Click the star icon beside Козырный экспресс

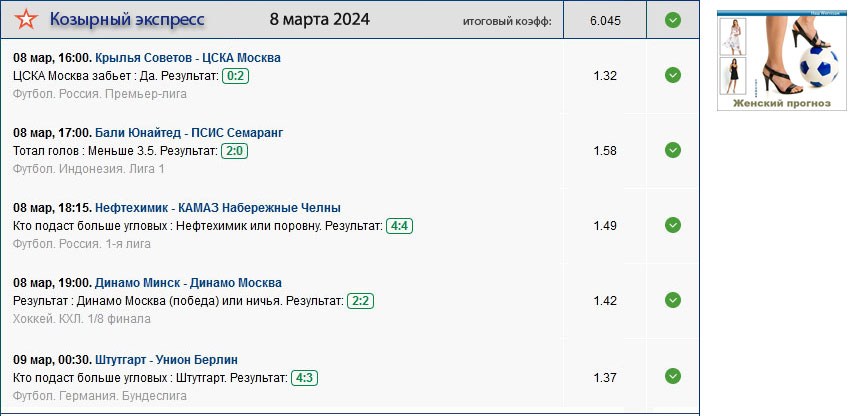(27, 20)
